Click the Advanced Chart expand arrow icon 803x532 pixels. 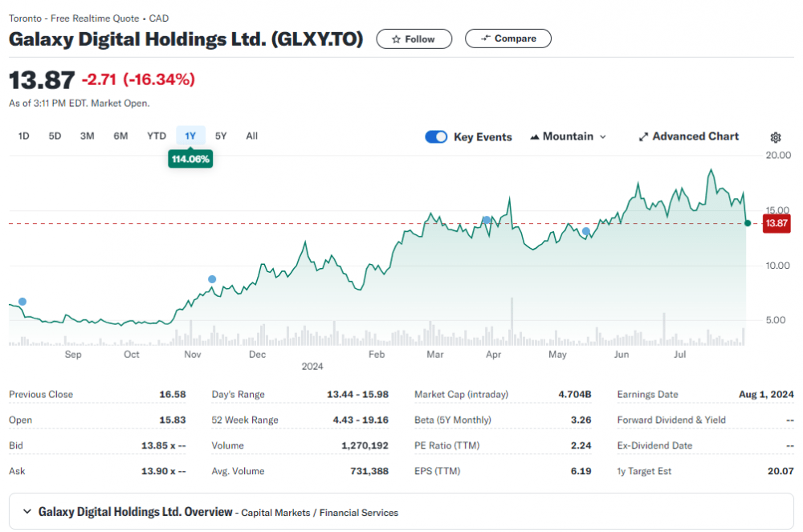tap(643, 136)
